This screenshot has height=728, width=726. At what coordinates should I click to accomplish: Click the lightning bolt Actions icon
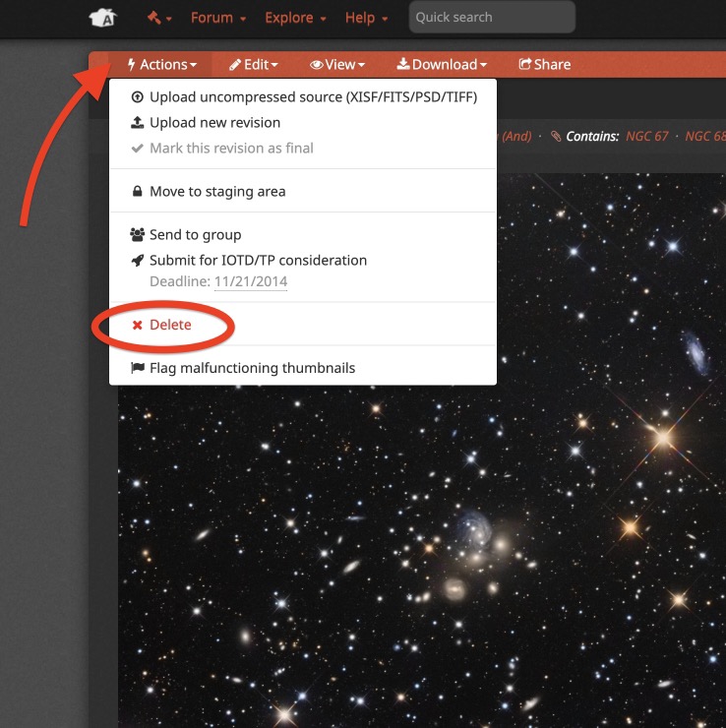(x=132, y=64)
